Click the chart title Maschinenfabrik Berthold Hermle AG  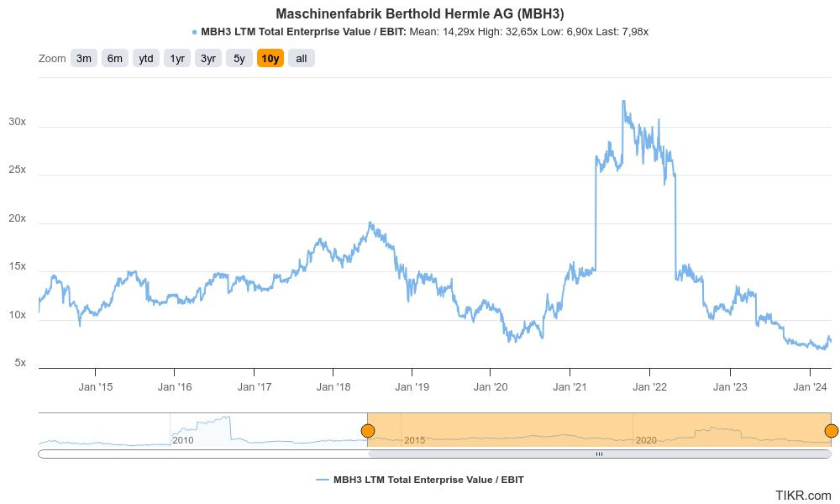coord(420,13)
